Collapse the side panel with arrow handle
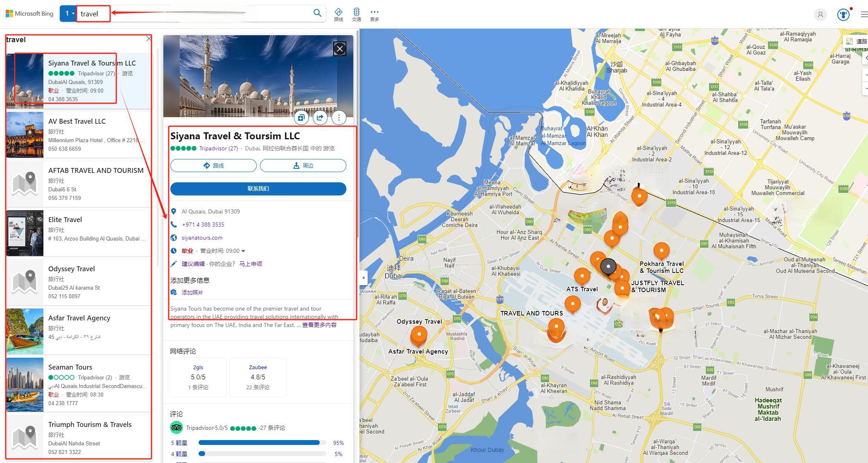 363,278
